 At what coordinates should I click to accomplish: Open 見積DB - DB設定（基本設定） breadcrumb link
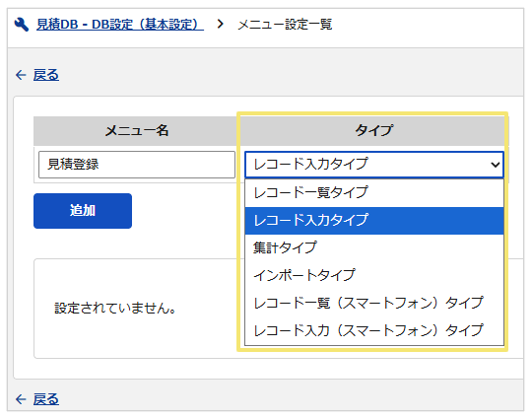120,24
